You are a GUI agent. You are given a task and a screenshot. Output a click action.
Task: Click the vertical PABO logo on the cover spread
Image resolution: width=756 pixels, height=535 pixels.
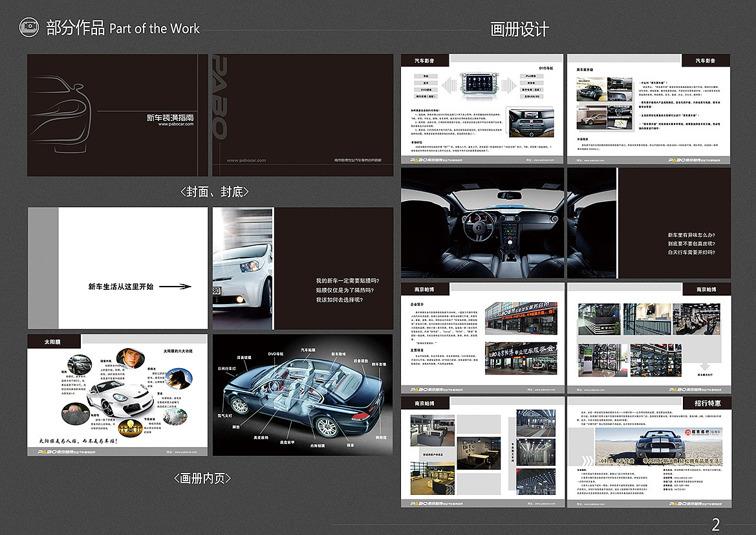[219, 97]
